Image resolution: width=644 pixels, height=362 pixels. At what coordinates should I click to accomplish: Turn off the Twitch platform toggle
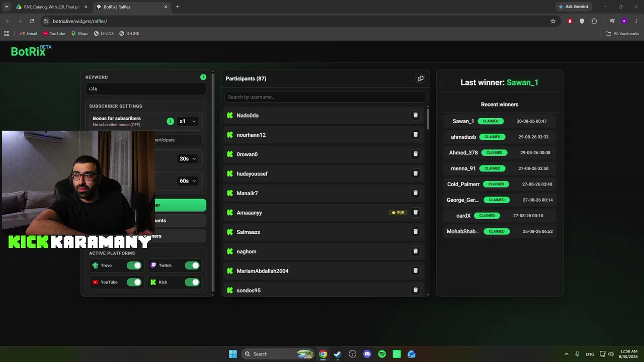(192, 265)
